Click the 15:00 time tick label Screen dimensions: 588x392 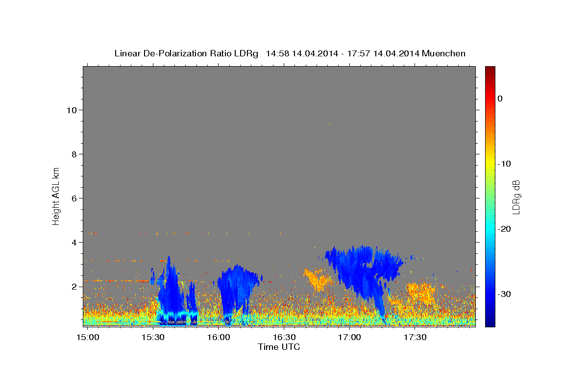(87, 338)
